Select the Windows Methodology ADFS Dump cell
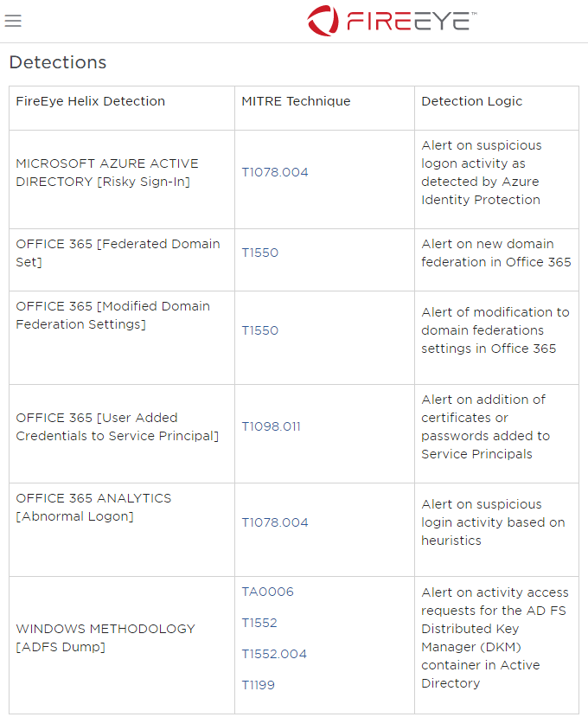The height and width of the screenshot is (717, 588). click(105, 637)
